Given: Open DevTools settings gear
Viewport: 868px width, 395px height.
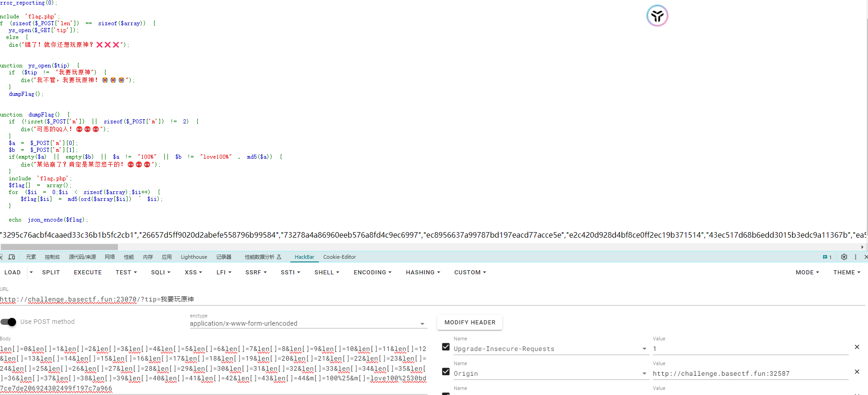Looking at the screenshot, I should pyautogui.click(x=844, y=257).
